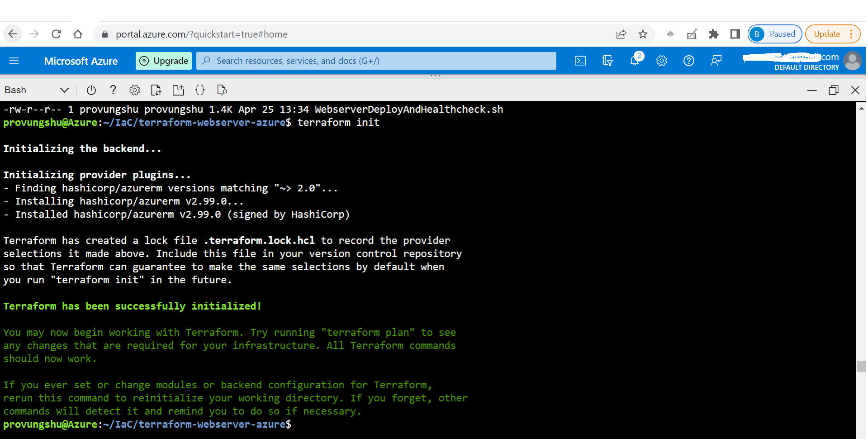Open Cloud Shell settings gear
The width and height of the screenshot is (868, 439).
point(134,90)
